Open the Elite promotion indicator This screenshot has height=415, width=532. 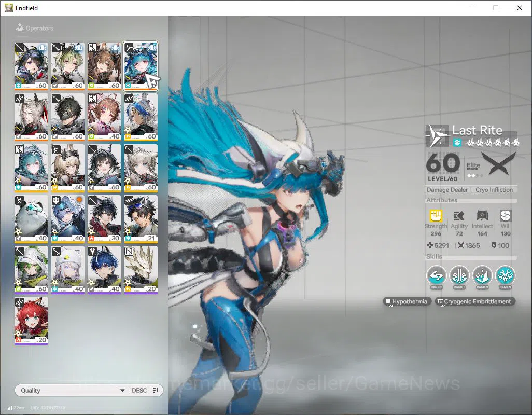(474, 169)
